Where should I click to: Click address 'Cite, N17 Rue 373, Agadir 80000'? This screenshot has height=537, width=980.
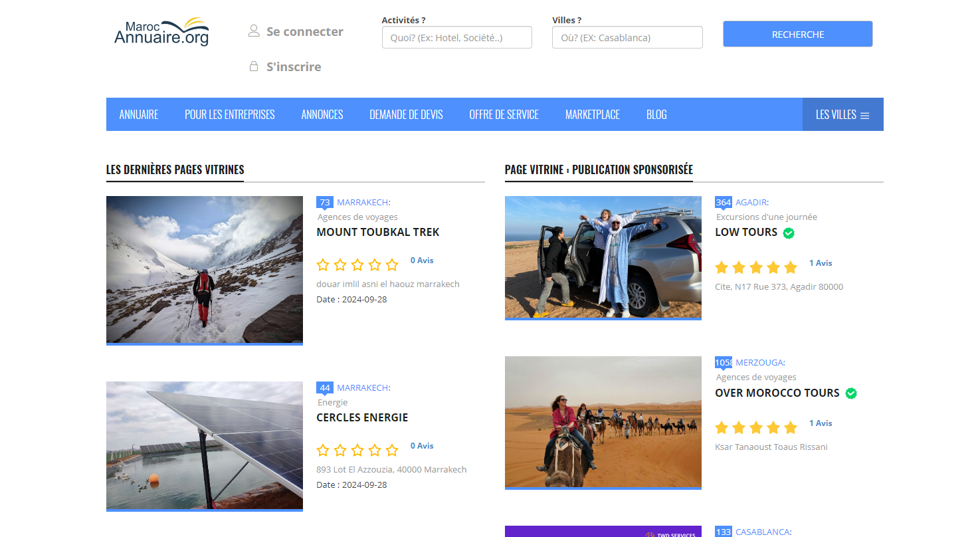(x=779, y=286)
